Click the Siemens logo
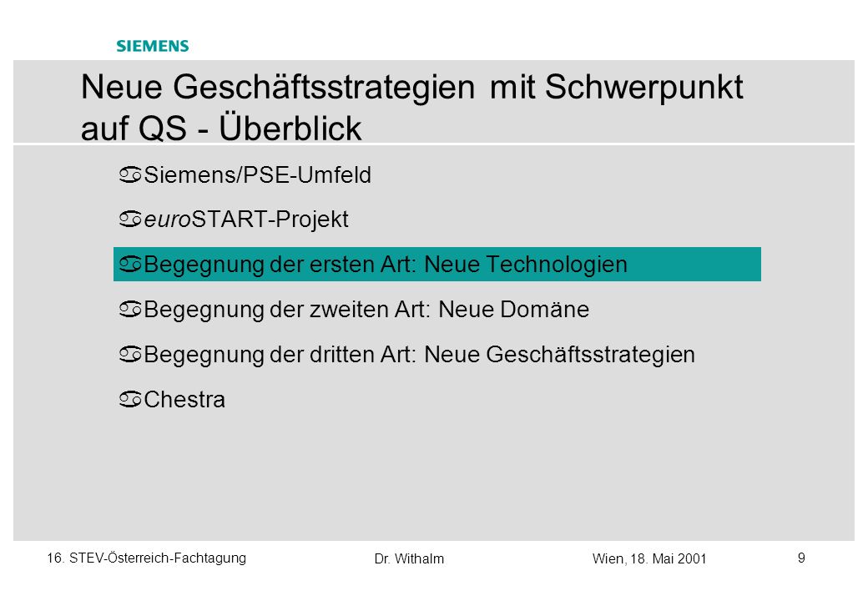The width and height of the screenshot is (868, 601). point(152,46)
